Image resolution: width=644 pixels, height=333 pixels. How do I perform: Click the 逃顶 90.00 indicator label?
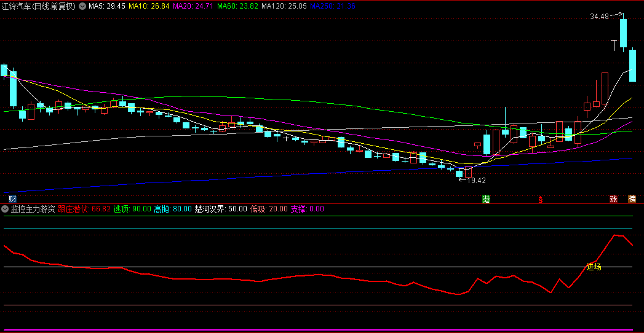click(132, 209)
